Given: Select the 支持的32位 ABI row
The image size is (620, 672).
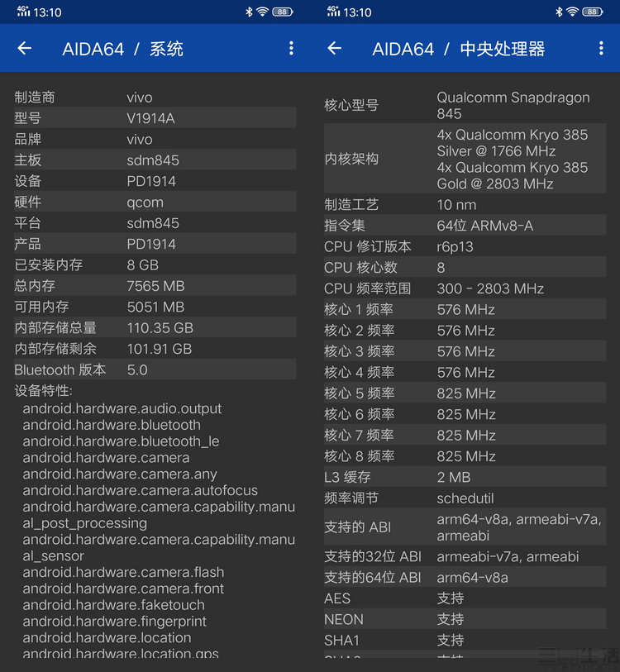Looking at the screenshot, I should (465, 556).
